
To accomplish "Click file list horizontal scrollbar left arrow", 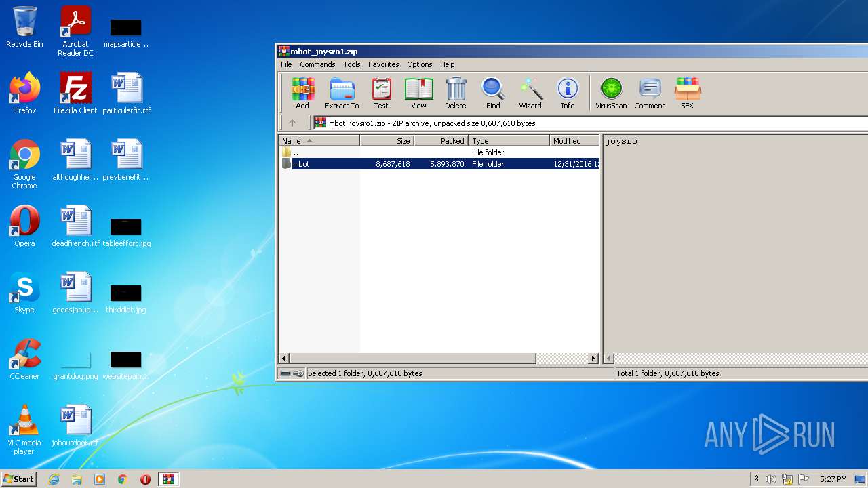I will (285, 359).
